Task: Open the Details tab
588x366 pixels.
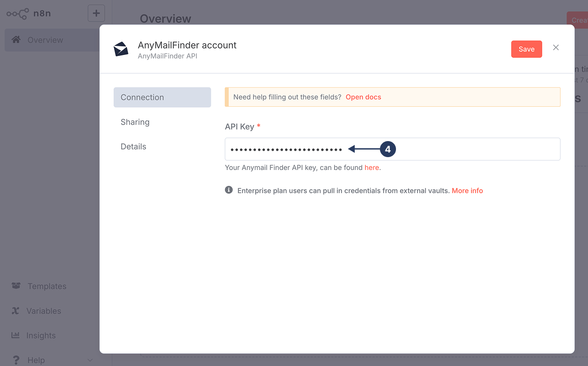Action: pos(133,146)
